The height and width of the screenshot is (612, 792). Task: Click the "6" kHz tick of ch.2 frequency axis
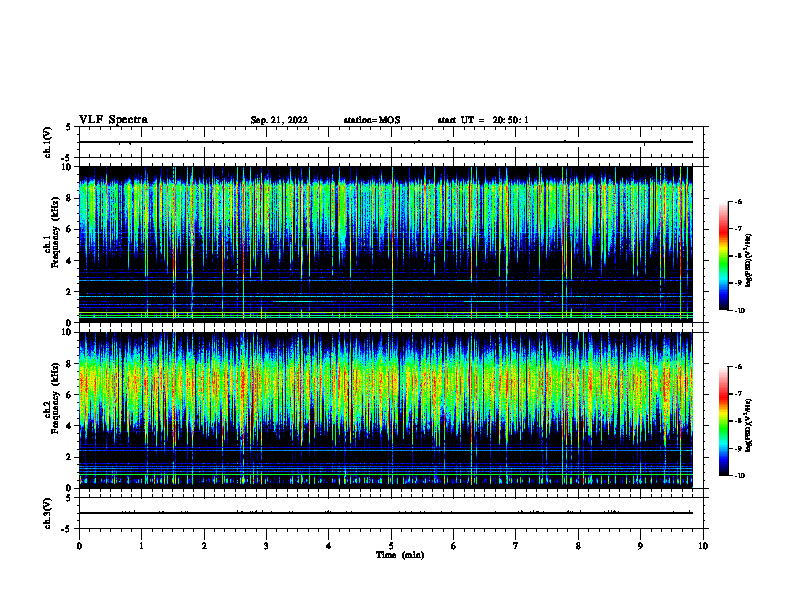[x=70, y=395]
